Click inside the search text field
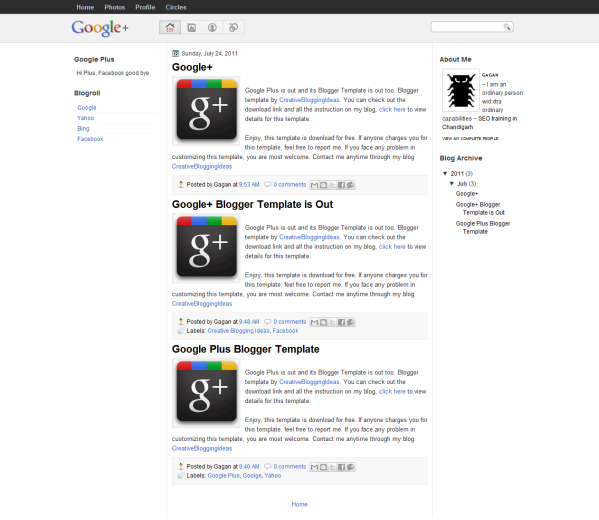Viewport: 599px width, 520px height. (x=468, y=27)
